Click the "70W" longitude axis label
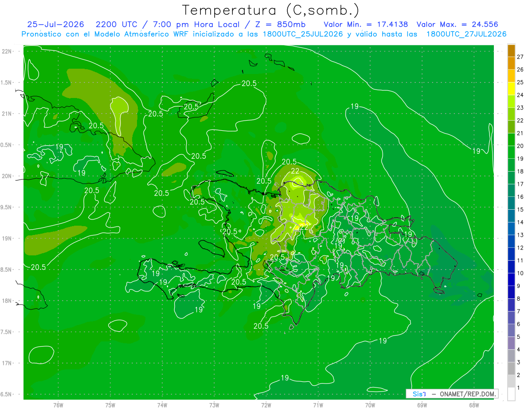The height and width of the screenshot is (411, 532). 370,405
